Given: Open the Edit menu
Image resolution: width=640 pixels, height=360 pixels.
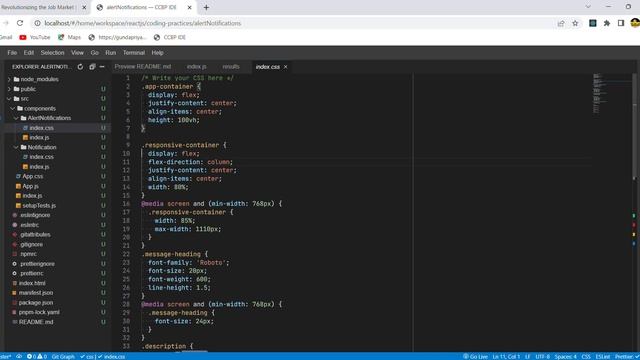Looking at the screenshot, I should click(x=29, y=53).
